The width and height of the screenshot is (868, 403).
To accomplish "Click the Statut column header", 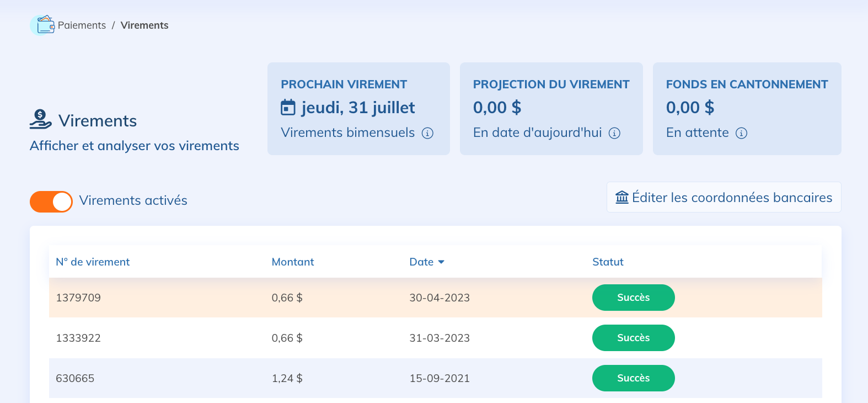I will point(608,262).
